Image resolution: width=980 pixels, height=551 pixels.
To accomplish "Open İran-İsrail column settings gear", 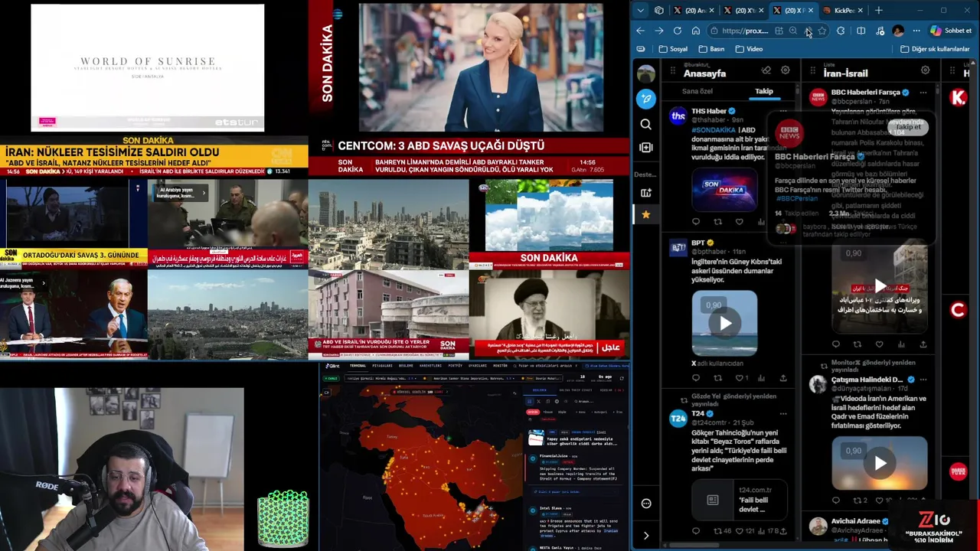I will (x=925, y=70).
